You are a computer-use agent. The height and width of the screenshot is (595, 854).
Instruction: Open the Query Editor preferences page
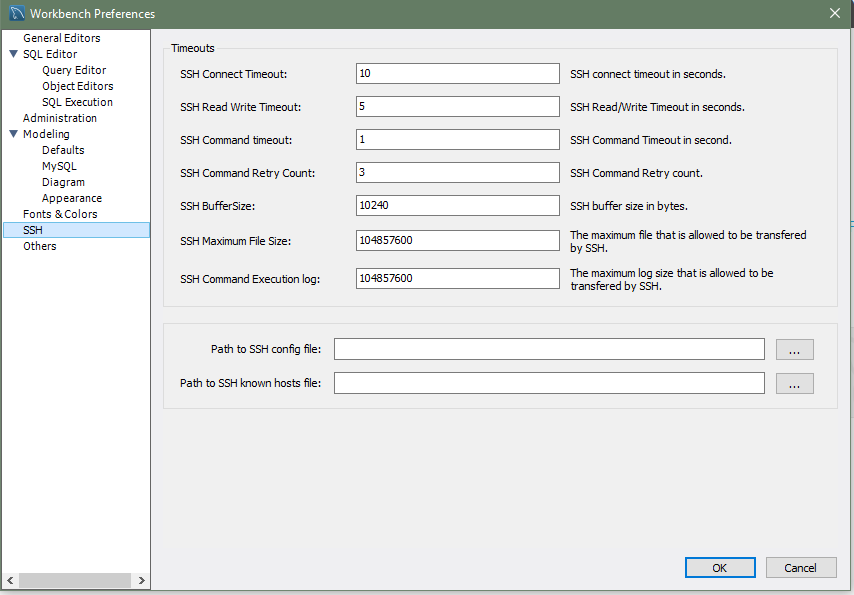click(x=74, y=70)
